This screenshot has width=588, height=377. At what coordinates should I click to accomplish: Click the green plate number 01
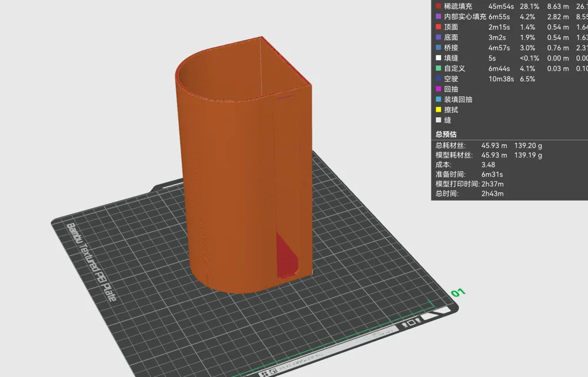458,292
